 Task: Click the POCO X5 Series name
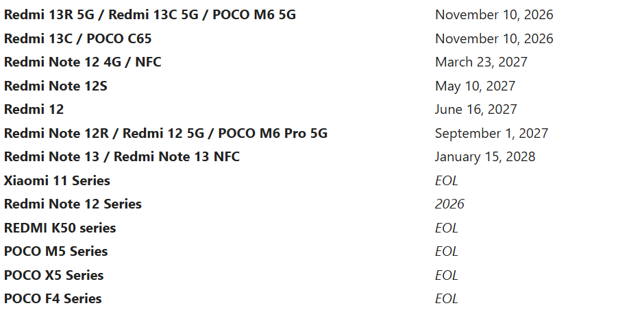[53, 275]
